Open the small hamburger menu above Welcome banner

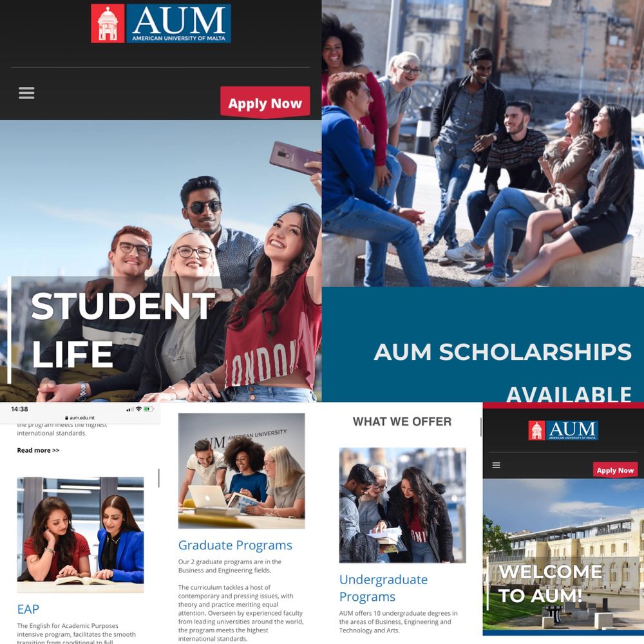[x=496, y=465]
